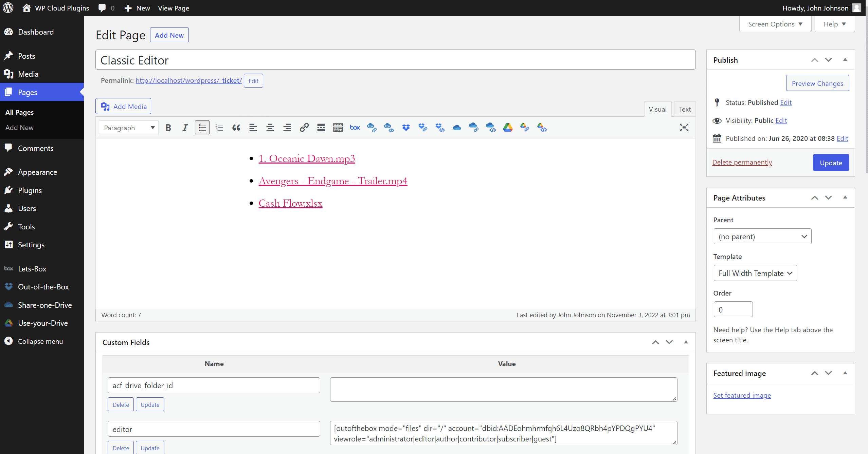The height and width of the screenshot is (454, 868).
Task: Open Plugins in the admin sidebar
Action: [30, 190]
